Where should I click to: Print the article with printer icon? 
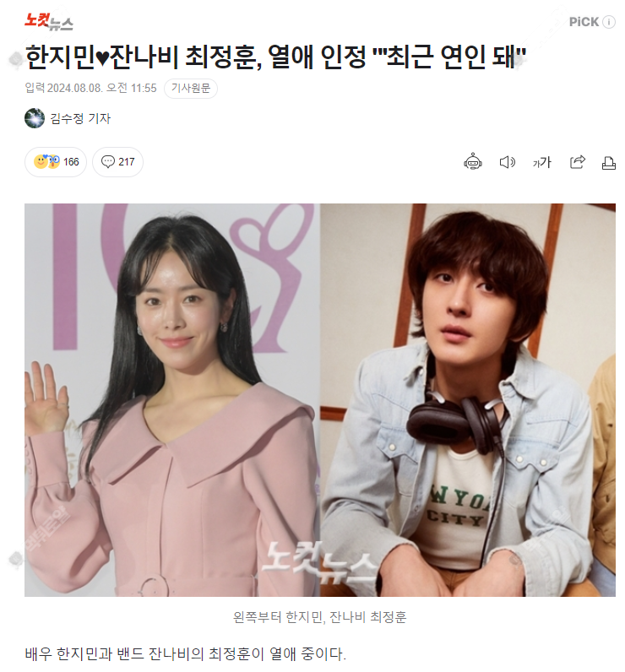point(609,162)
